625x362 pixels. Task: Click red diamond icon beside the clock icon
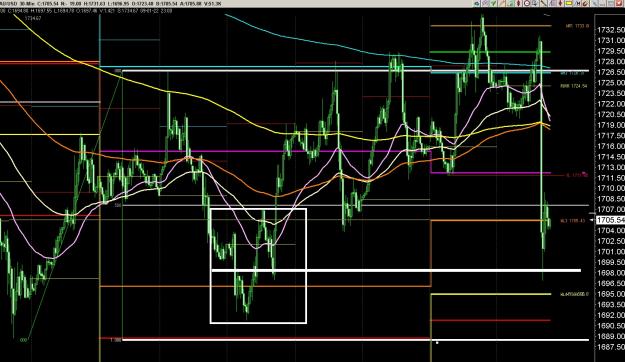click(519, 3)
